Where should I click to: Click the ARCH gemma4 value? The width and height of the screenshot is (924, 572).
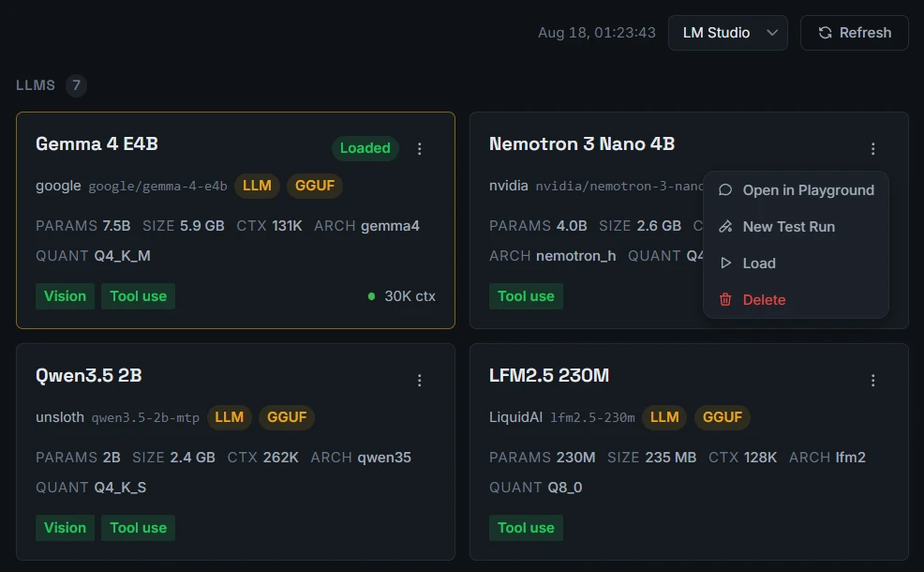click(390, 226)
